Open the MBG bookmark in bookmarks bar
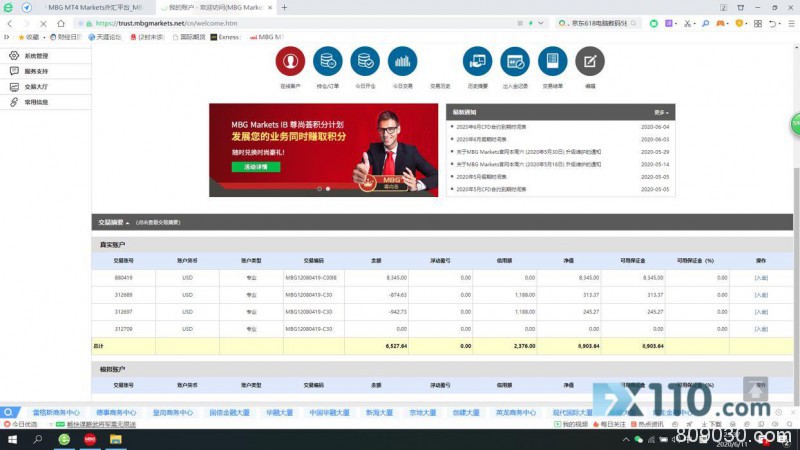The image size is (800, 450). [x=266, y=37]
